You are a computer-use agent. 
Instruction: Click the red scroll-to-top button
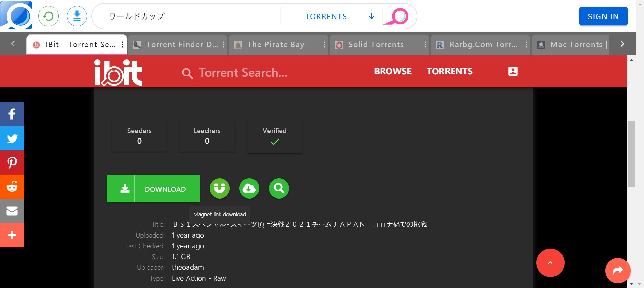click(550, 263)
